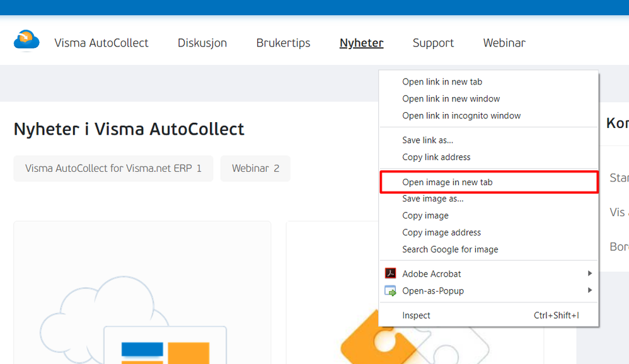Expand the Open-as-Popup submenu arrow
The height and width of the screenshot is (364, 629).
(590, 290)
